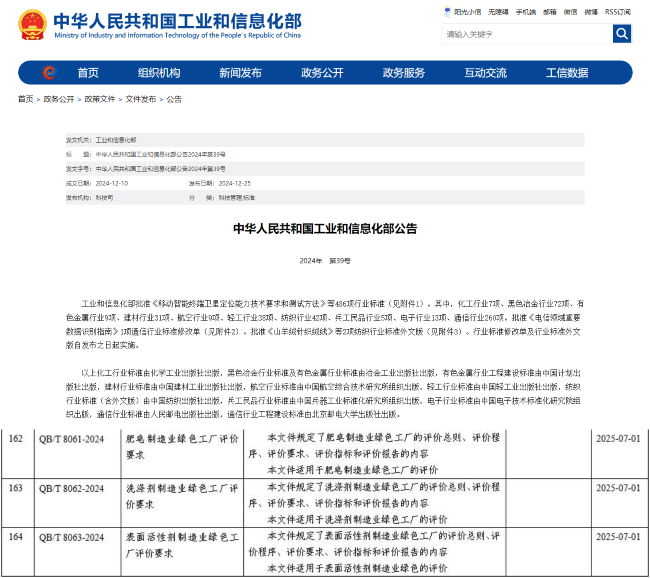Click the magnifier search button
The width and height of the screenshot is (650, 578).
[x=621, y=34]
